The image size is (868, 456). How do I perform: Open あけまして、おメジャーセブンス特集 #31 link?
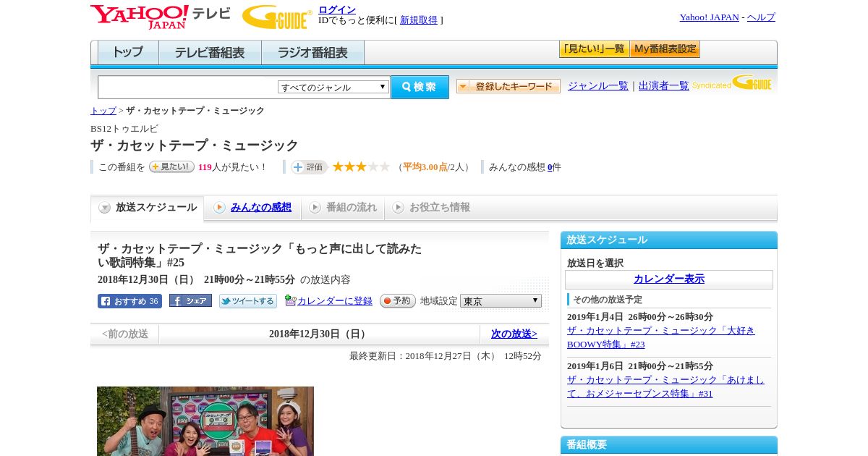(665, 387)
